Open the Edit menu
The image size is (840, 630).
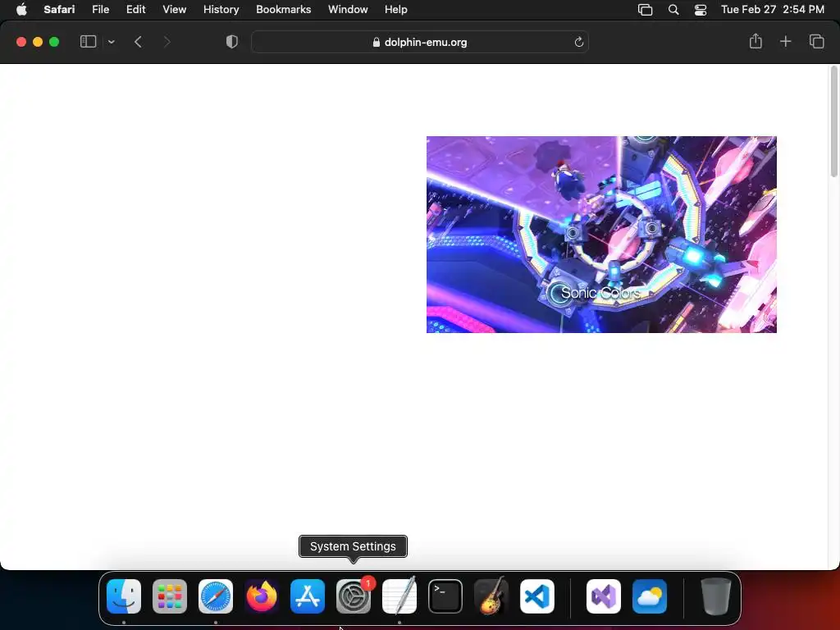[x=135, y=9]
